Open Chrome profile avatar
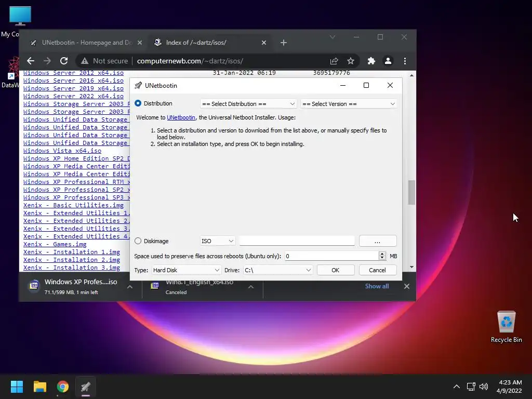 point(388,61)
